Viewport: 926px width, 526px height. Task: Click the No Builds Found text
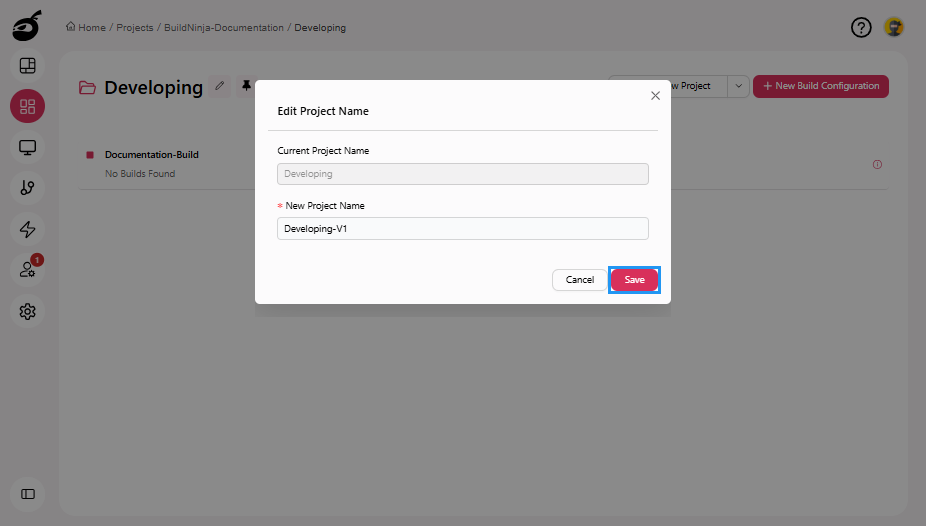[x=140, y=174]
